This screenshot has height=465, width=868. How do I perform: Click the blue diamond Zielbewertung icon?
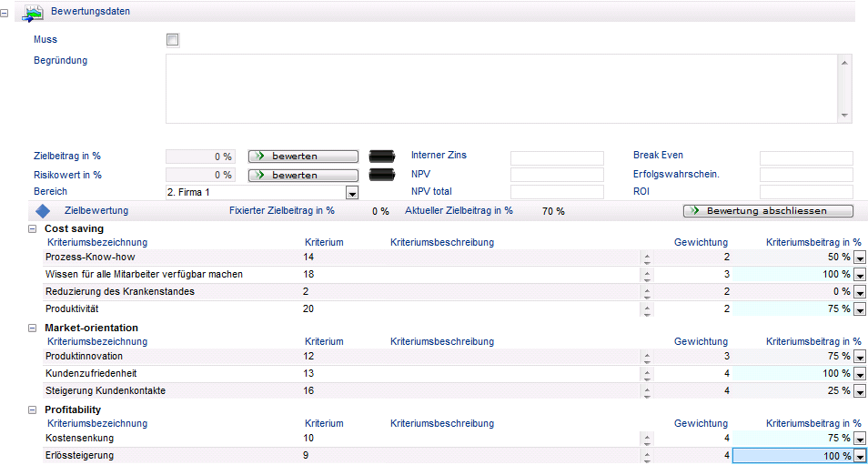[x=42, y=211]
